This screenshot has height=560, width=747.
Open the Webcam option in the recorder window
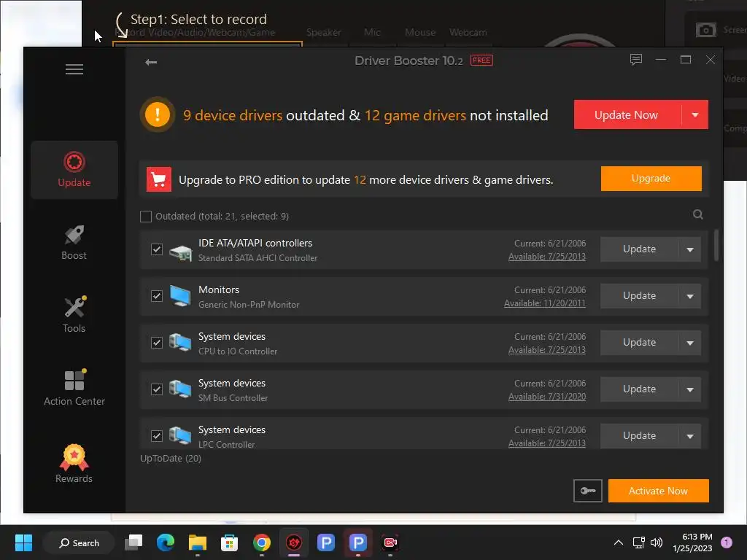tap(468, 32)
